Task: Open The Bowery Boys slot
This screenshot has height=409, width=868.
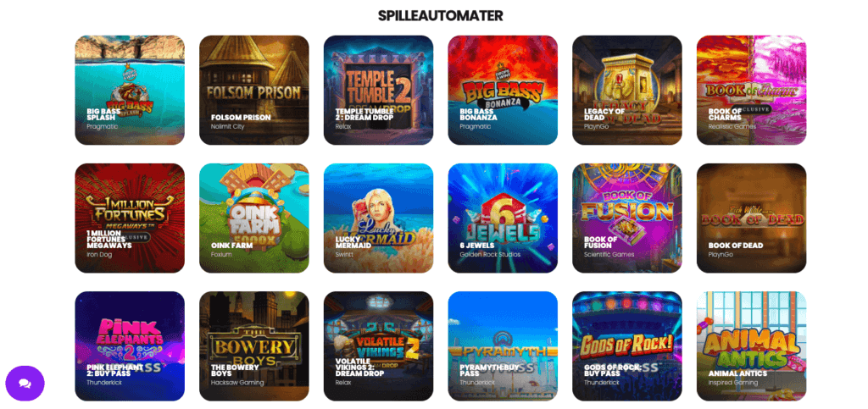Action: (254, 346)
